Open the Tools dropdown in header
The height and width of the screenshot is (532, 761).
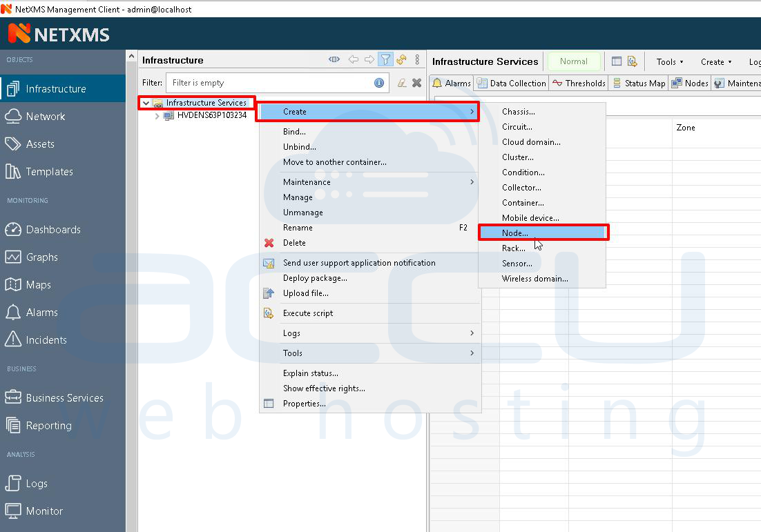(x=670, y=61)
